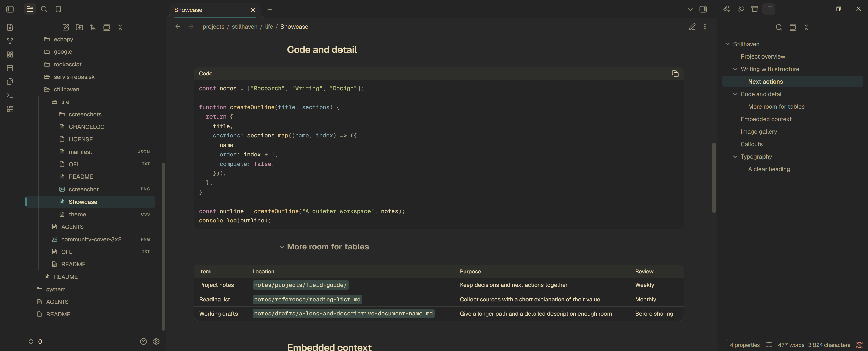Toggle the right sidebar panel

[x=703, y=9]
